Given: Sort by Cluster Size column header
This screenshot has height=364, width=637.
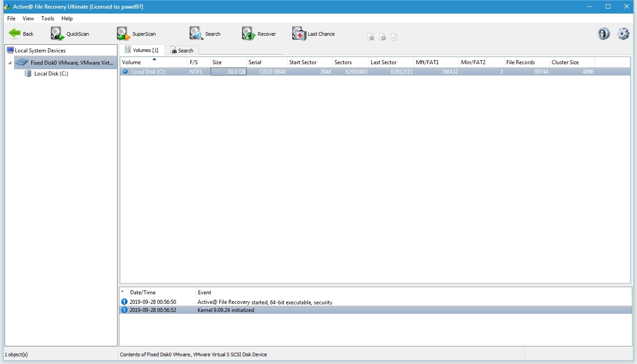Looking at the screenshot, I should pos(572,62).
